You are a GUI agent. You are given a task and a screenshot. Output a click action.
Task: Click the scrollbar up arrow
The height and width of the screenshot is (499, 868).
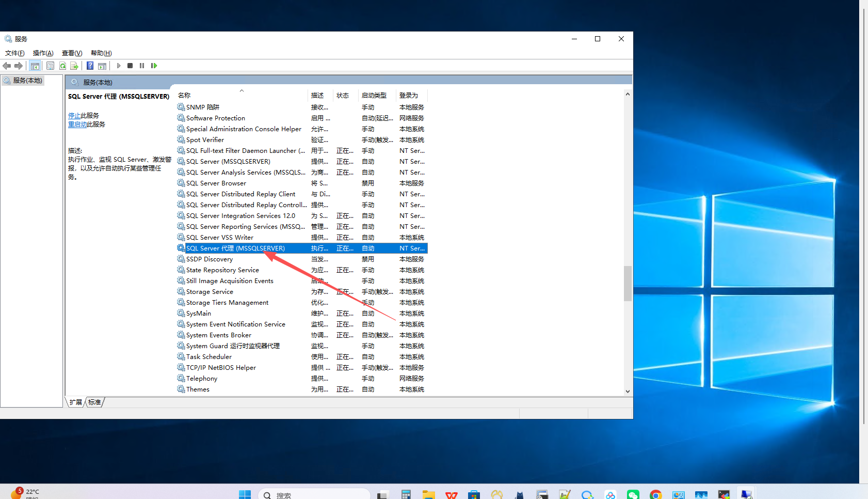[x=628, y=94]
